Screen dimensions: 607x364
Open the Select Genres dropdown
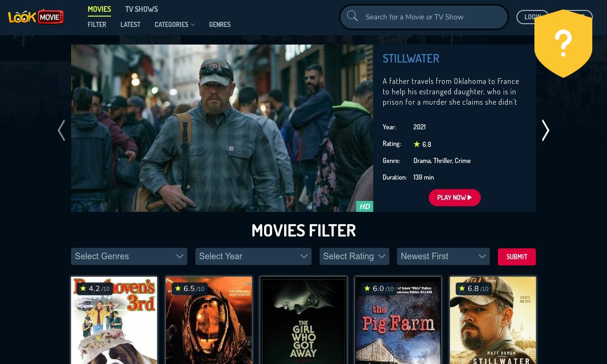129,256
